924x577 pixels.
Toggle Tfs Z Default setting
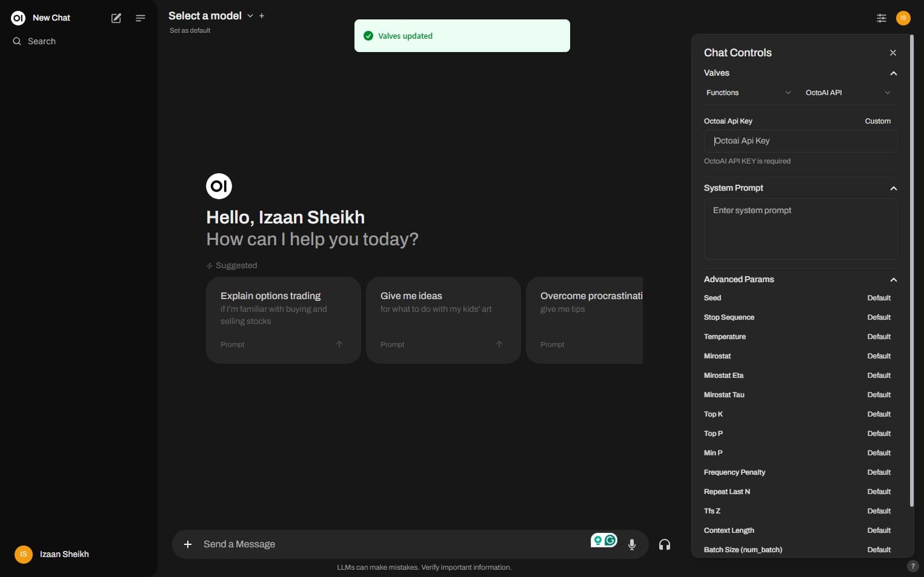point(879,511)
